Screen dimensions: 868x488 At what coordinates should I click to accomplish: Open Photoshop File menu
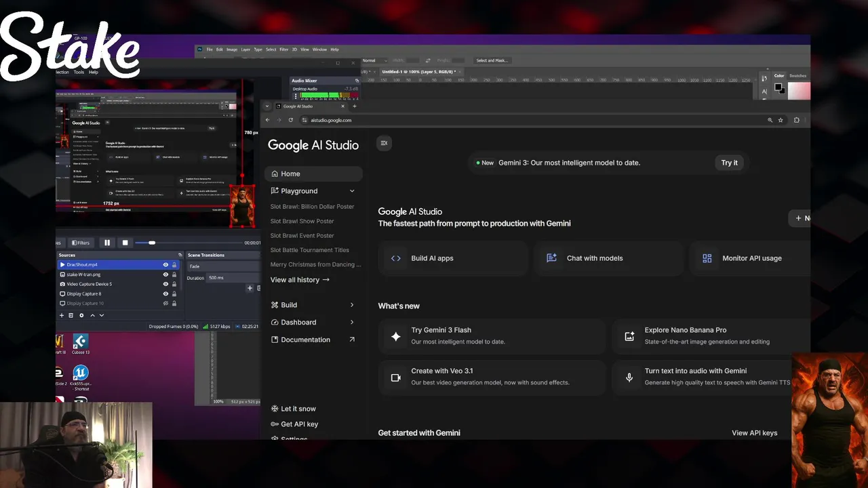tap(210, 49)
